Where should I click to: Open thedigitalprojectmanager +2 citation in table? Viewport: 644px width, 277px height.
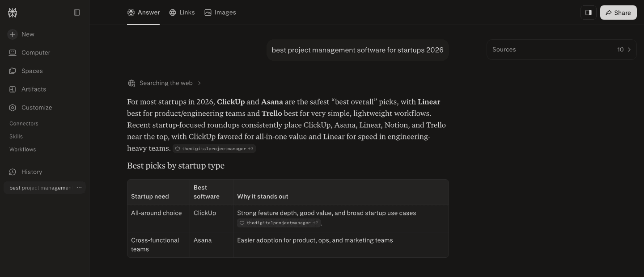279,223
